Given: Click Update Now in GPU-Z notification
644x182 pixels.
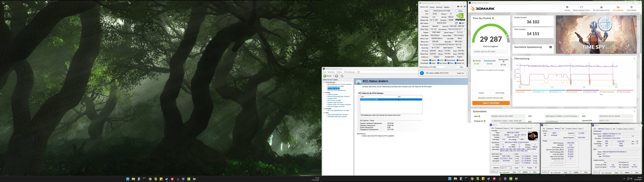Looking at the screenshot, I should click(460, 73).
